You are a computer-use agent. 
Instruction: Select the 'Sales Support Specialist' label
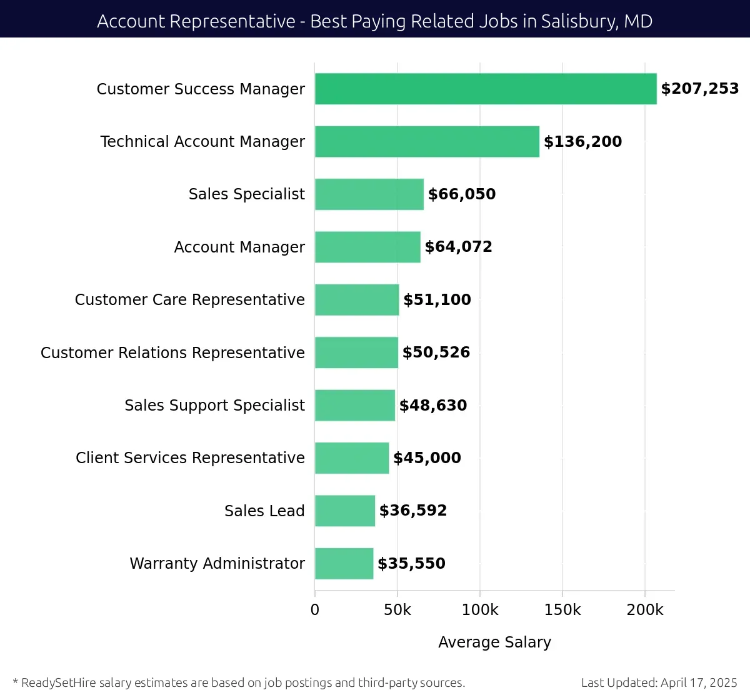point(214,405)
